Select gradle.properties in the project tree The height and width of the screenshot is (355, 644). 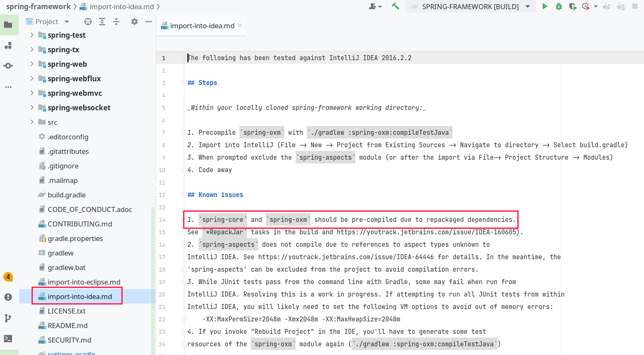coord(75,238)
